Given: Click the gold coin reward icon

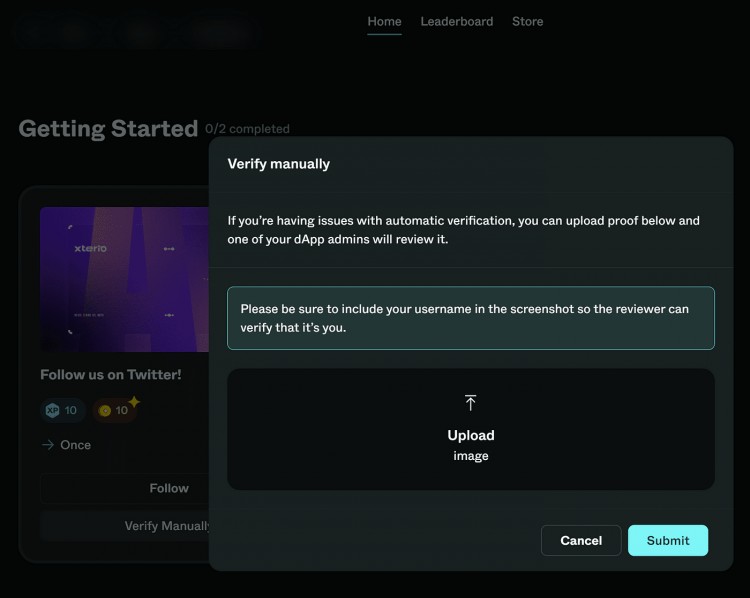Looking at the screenshot, I should tap(103, 410).
